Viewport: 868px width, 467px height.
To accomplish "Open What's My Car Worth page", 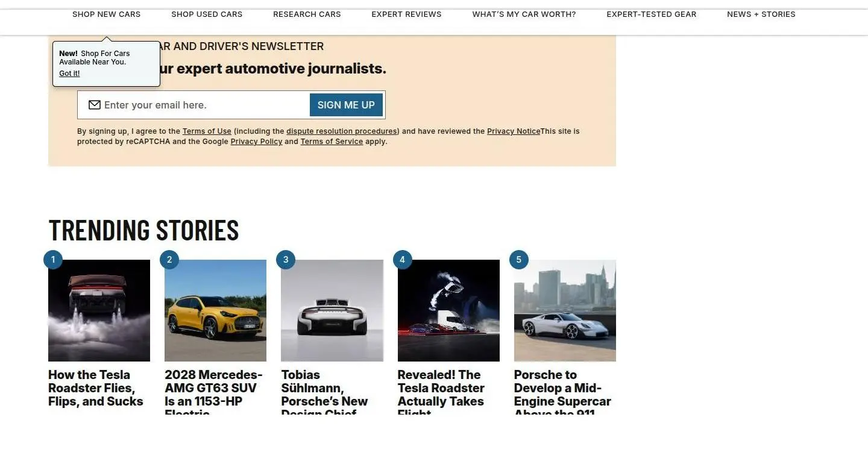I will [524, 14].
